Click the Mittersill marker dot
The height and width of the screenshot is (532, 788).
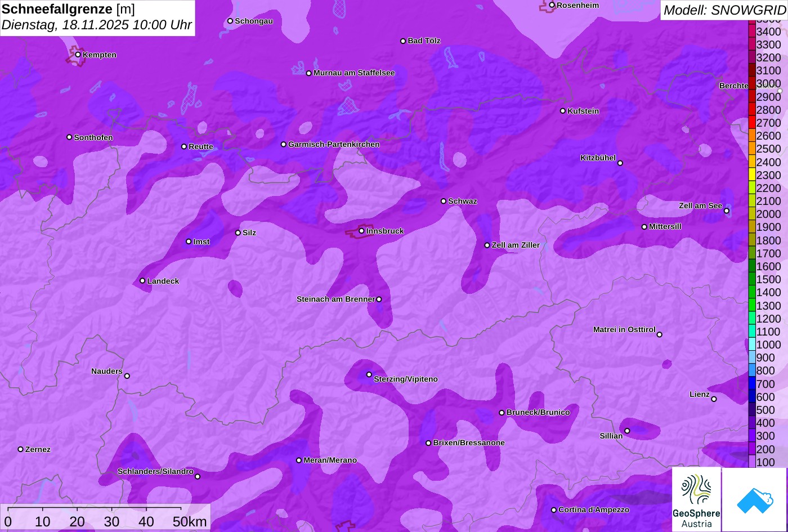(644, 227)
